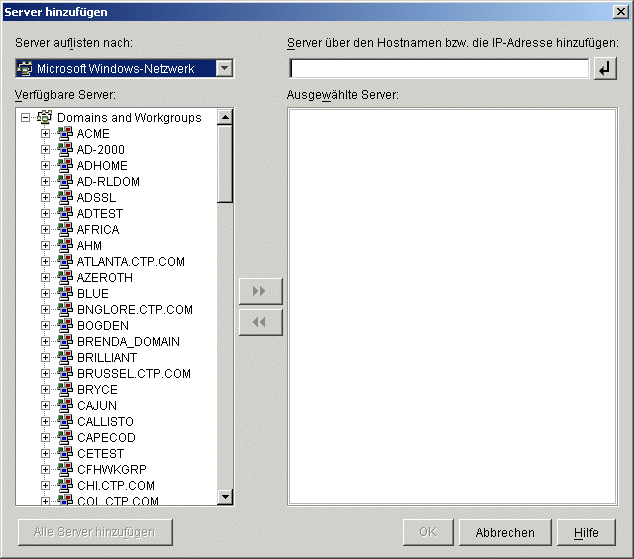This screenshot has height=559, width=634.
Task: Select the CALLISTO entry text
Action: coord(105,422)
